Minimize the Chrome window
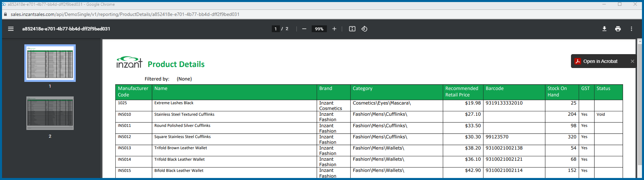Screen dimensions: 644x180 click(604, 4)
